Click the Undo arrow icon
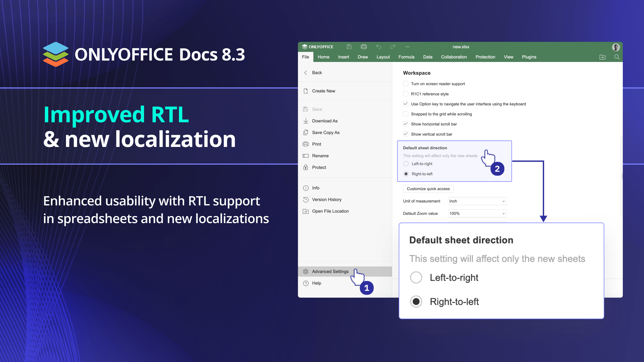 (x=378, y=47)
